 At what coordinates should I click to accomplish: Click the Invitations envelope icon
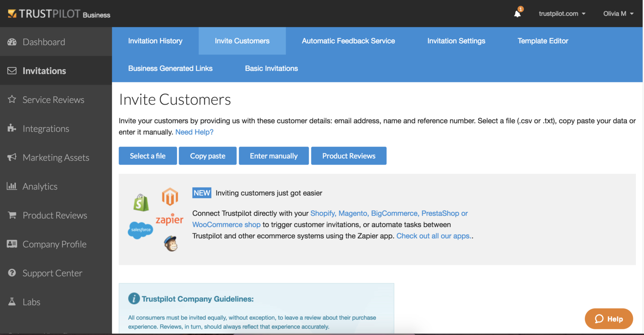tap(12, 70)
